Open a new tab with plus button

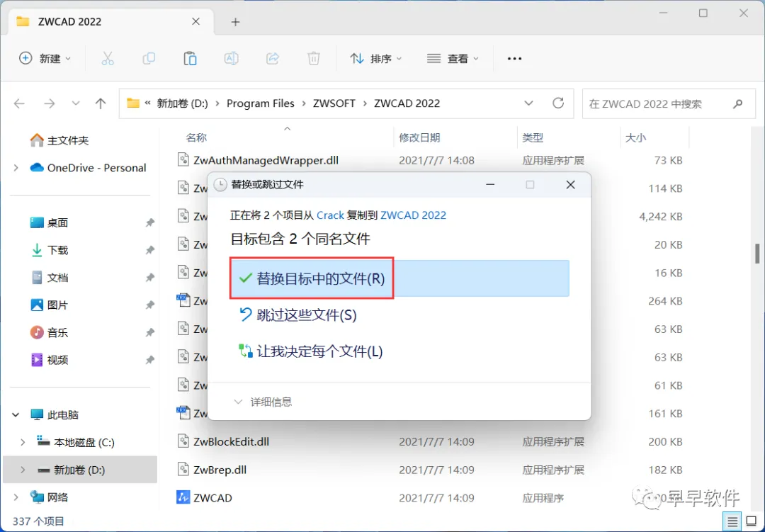click(235, 21)
